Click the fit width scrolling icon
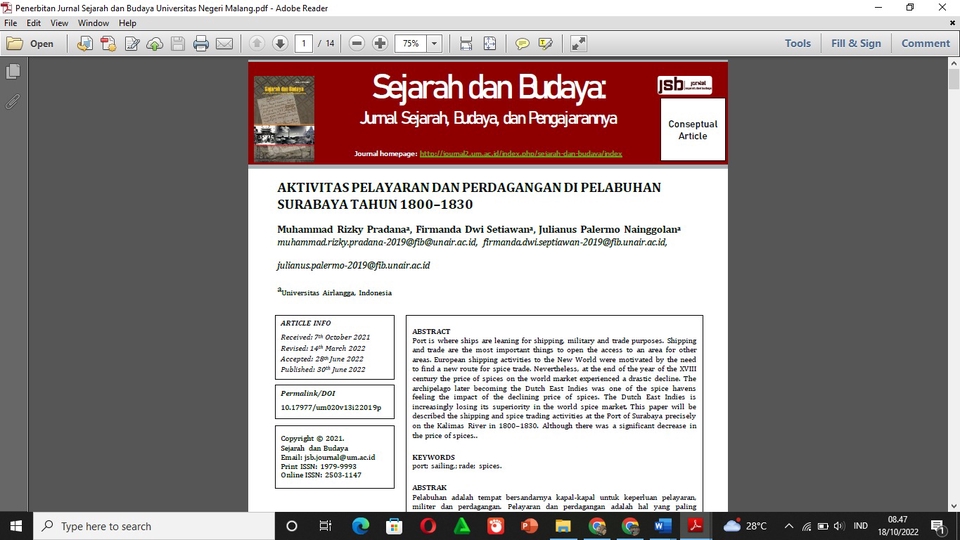 [466, 43]
